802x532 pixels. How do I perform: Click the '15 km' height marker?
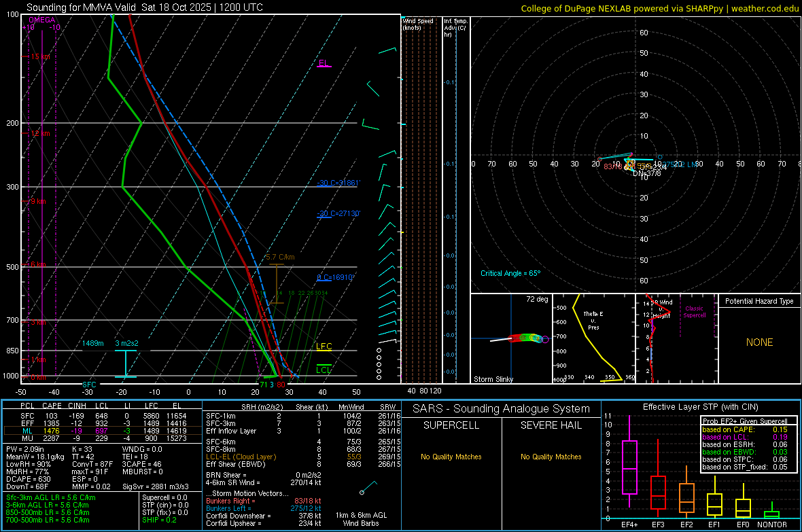40,57
